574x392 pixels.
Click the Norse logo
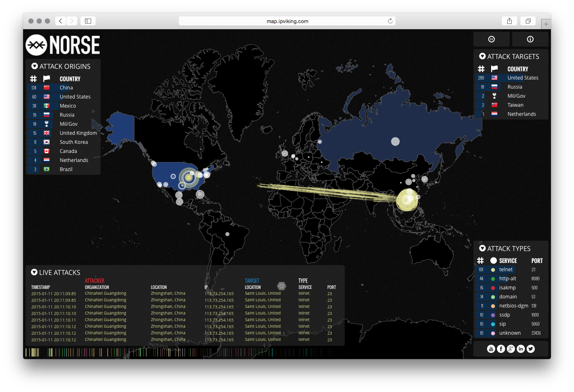(63, 45)
